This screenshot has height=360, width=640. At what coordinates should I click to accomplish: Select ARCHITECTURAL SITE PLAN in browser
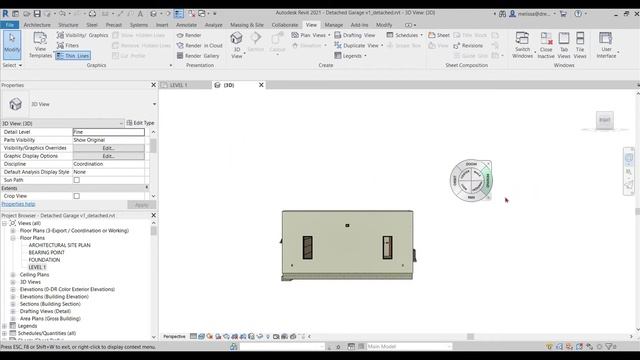click(59, 245)
